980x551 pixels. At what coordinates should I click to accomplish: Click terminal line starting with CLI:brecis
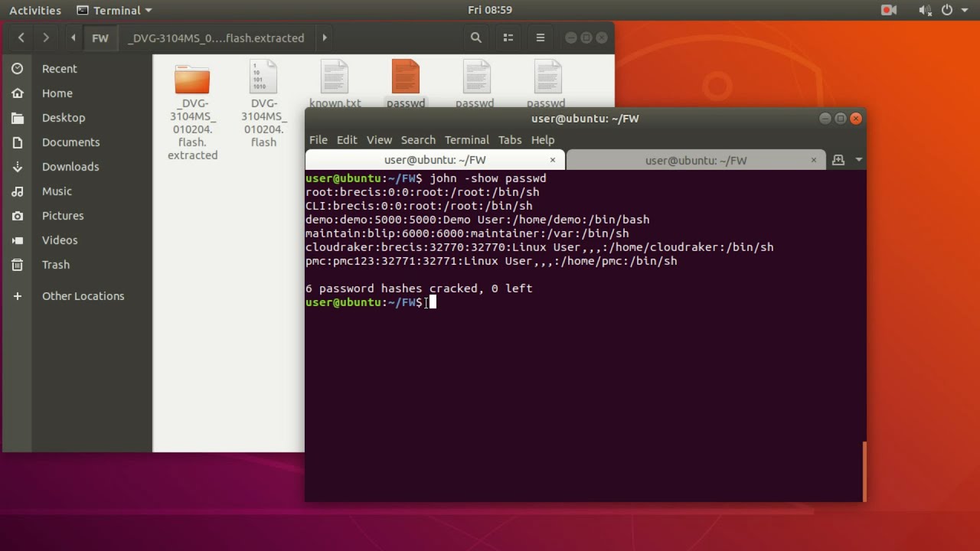[x=419, y=206]
